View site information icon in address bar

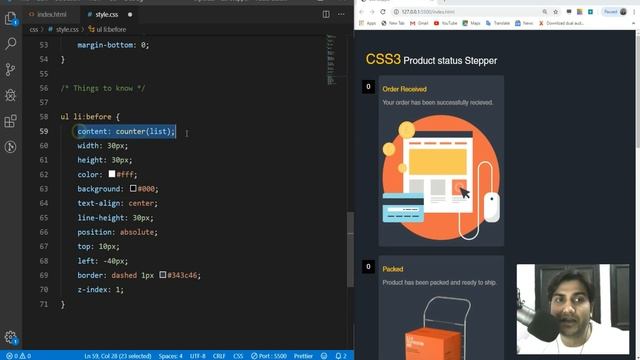tap(396, 12)
